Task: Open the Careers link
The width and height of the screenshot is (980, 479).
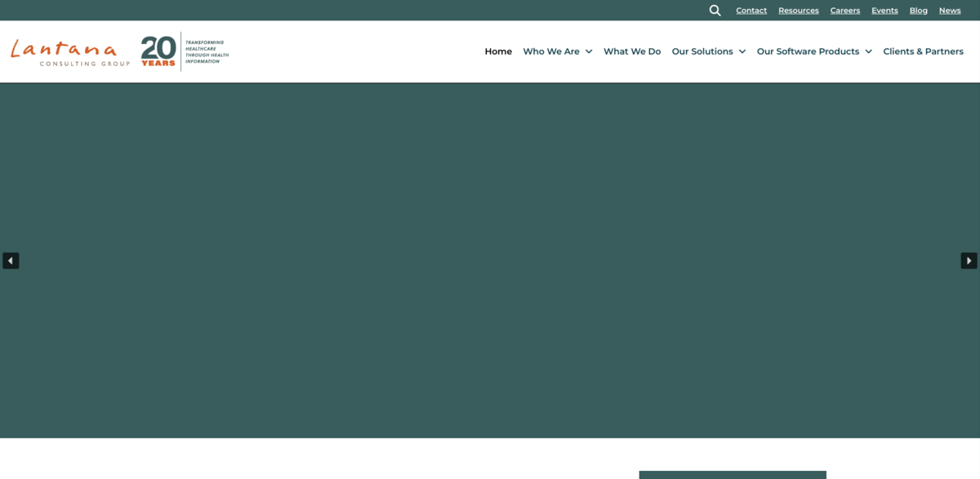Action: (x=845, y=11)
